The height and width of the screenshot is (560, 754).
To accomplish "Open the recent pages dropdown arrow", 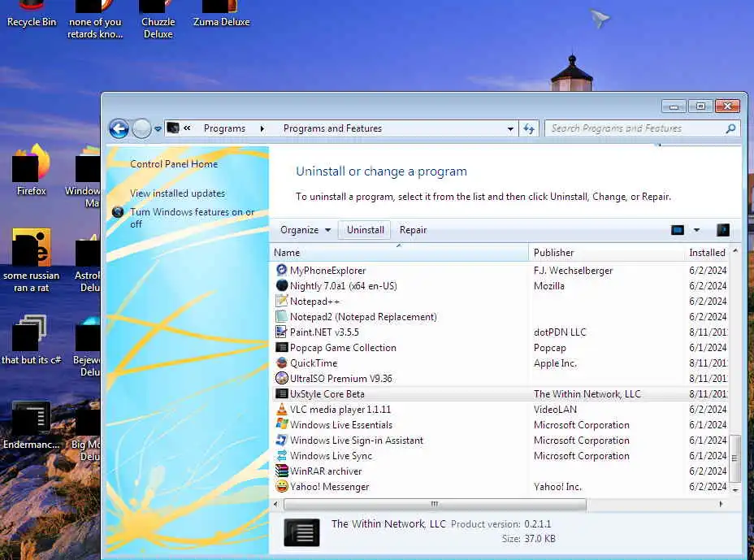I will click(158, 129).
